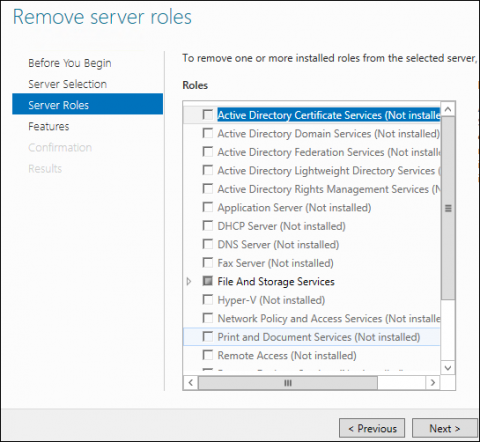Check Active Directory Domain Services checkbox

pyautogui.click(x=208, y=133)
